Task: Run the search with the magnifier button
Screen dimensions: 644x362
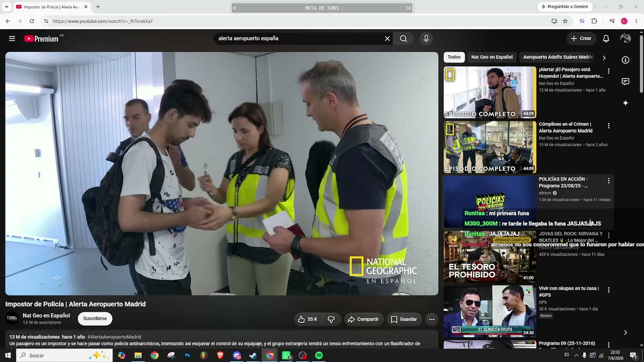Action: click(x=404, y=39)
